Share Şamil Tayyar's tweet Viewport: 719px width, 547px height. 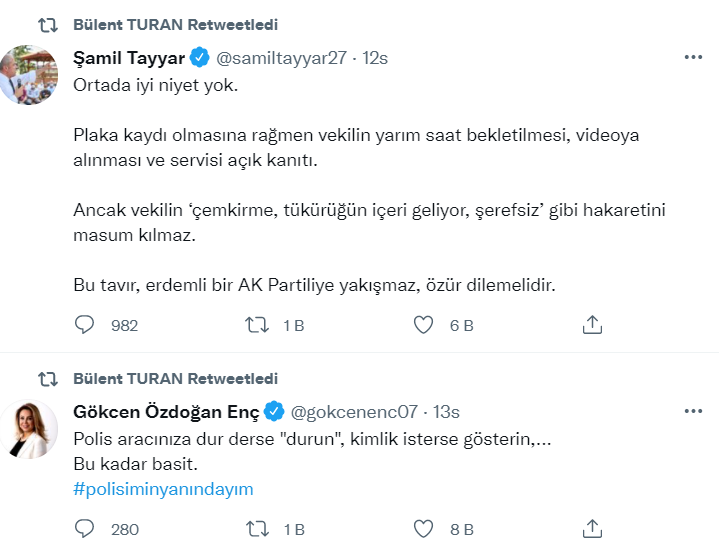591,325
